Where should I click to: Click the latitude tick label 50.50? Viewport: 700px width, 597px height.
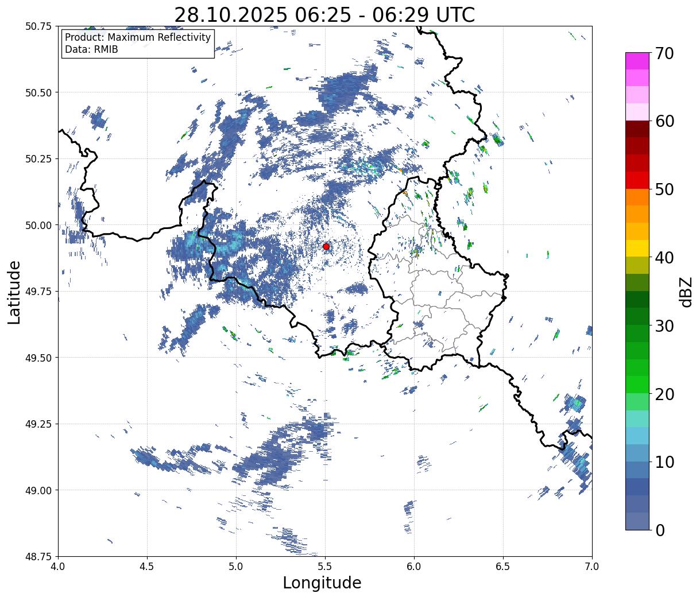pyautogui.click(x=38, y=92)
